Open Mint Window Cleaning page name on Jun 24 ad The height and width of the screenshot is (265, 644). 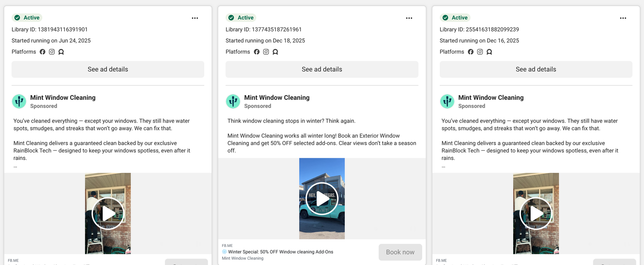pos(63,97)
